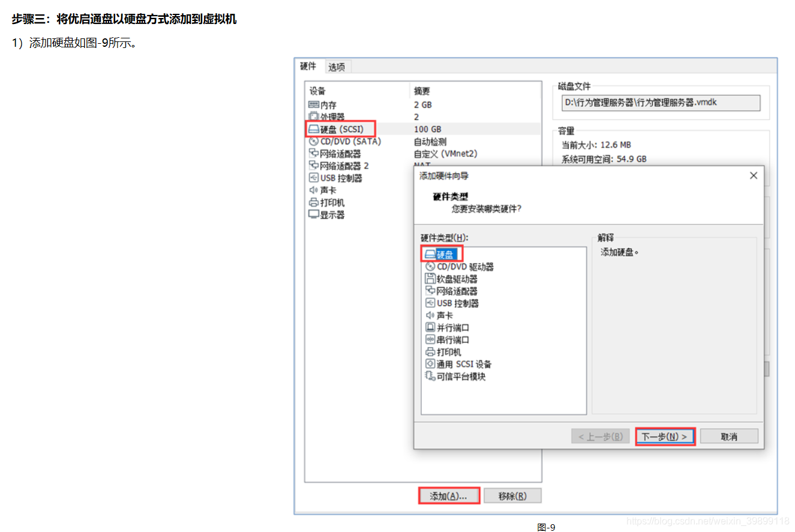
Task: Select the 内存 memory device icon
Action: (314, 105)
